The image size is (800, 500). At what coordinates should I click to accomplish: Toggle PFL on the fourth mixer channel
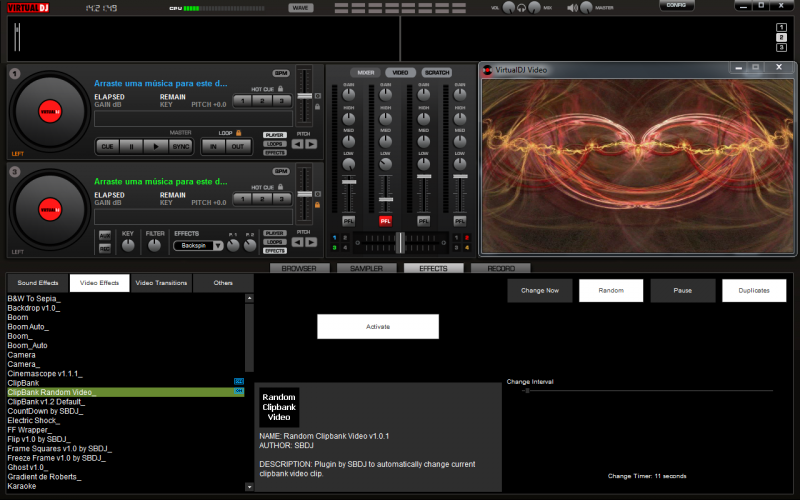460,221
